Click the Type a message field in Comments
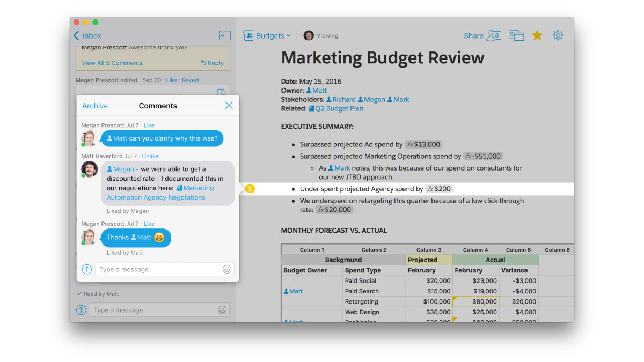 click(x=158, y=269)
